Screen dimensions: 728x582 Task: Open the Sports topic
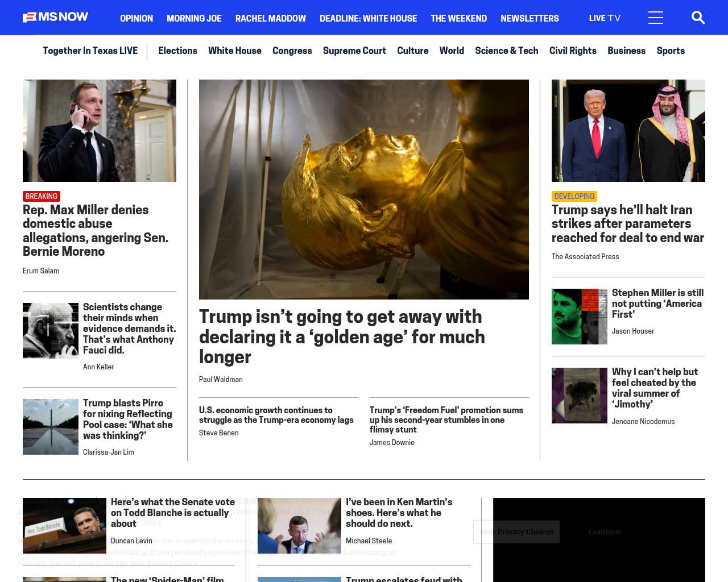click(x=671, y=51)
